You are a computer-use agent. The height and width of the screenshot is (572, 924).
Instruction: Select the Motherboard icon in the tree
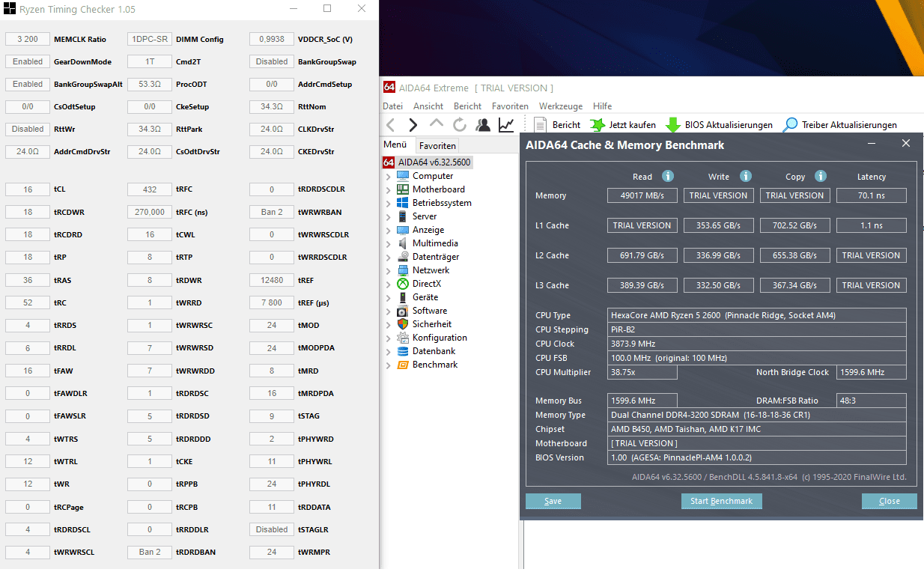[x=403, y=189]
